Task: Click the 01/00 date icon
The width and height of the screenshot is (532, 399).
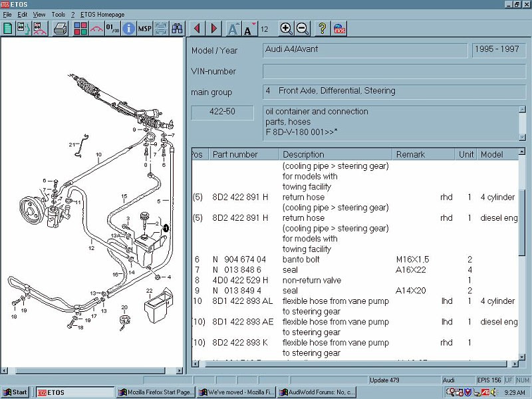Action: pyautogui.click(x=112, y=29)
